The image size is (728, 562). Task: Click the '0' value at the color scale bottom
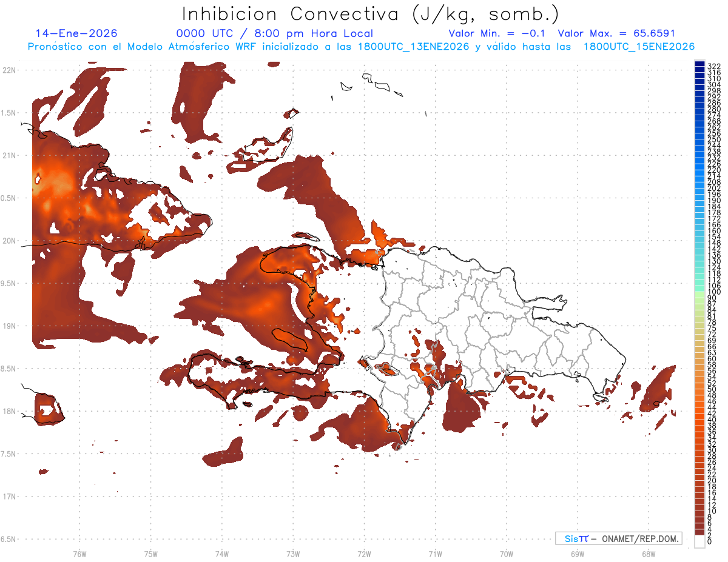pos(710,543)
